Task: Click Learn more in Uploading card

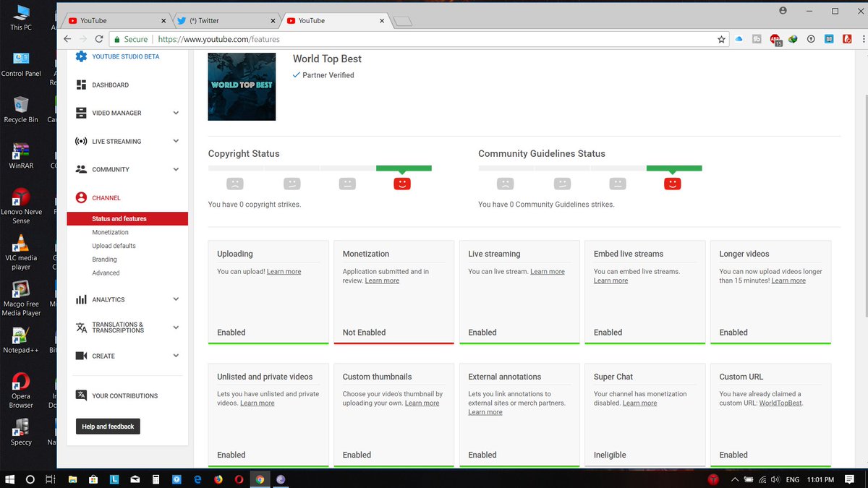Action: [284, 272]
